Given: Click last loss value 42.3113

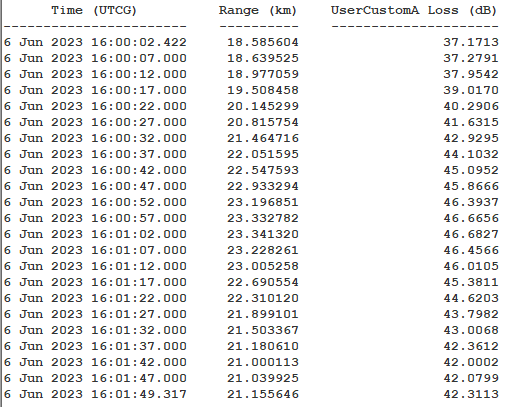Looking at the screenshot, I should coord(471,394).
